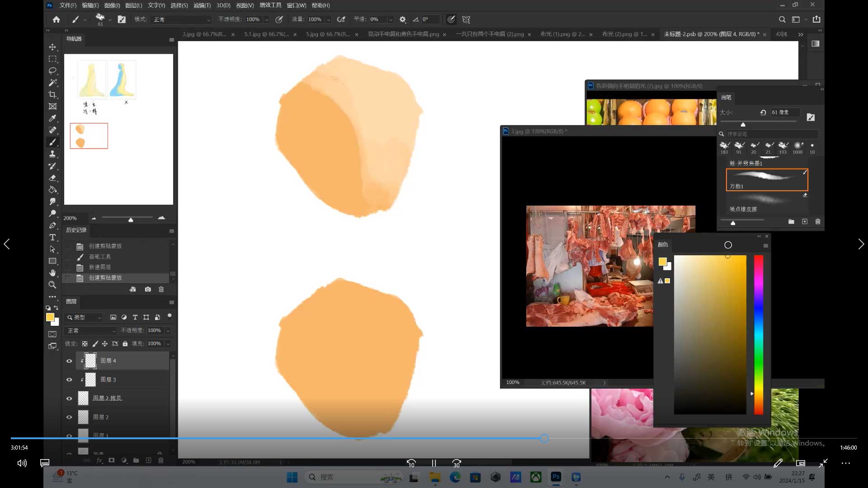Open the brush mode 正常 dropdown

tap(182, 19)
